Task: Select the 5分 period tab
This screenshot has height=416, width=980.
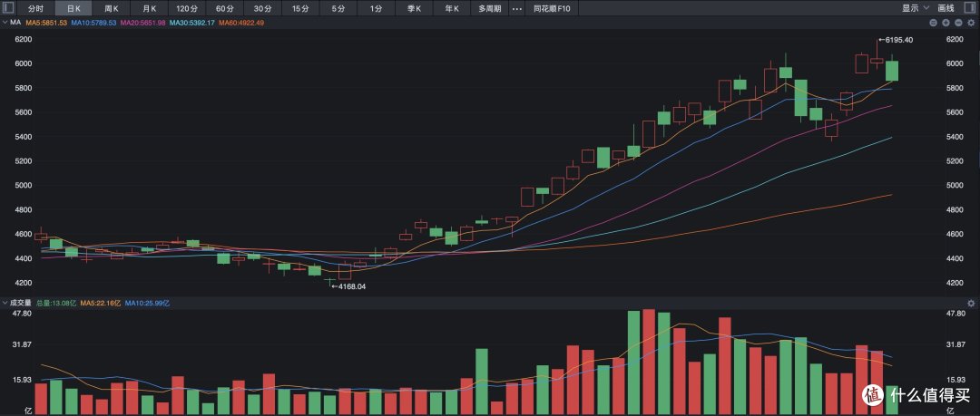Action: tap(338, 8)
